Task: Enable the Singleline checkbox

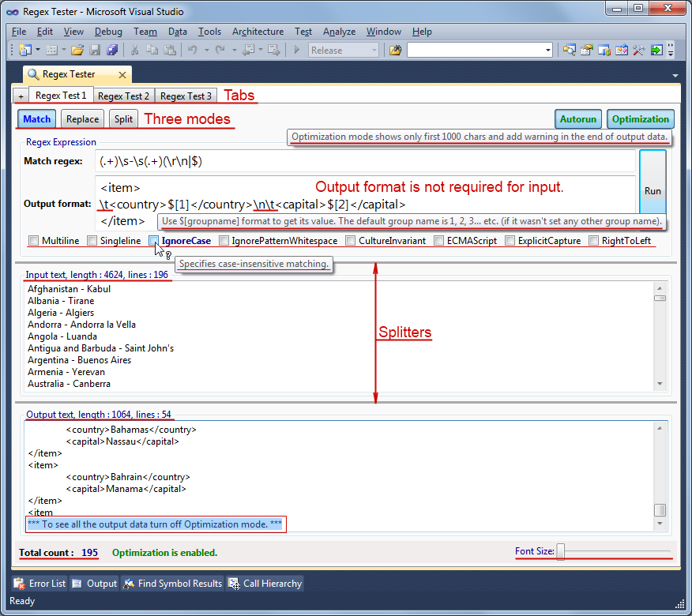Action: pyautogui.click(x=92, y=241)
